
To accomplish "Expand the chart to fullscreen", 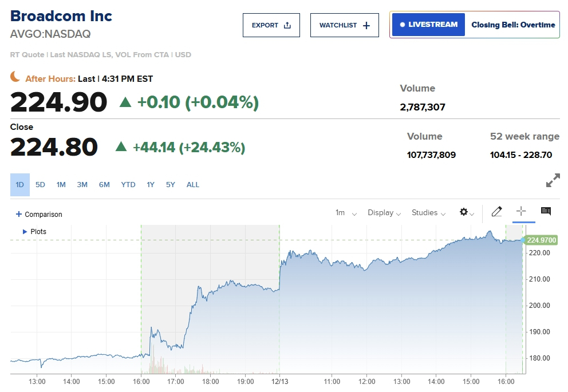I will 553,181.
